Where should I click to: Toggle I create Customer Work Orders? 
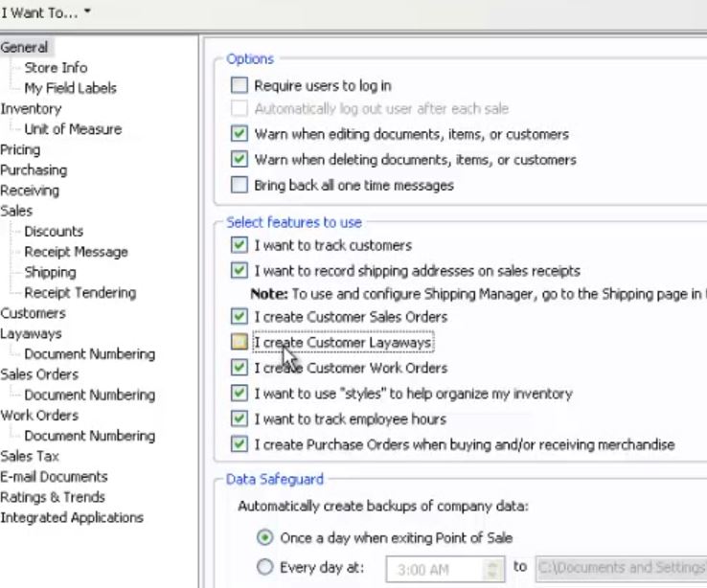[239, 368]
